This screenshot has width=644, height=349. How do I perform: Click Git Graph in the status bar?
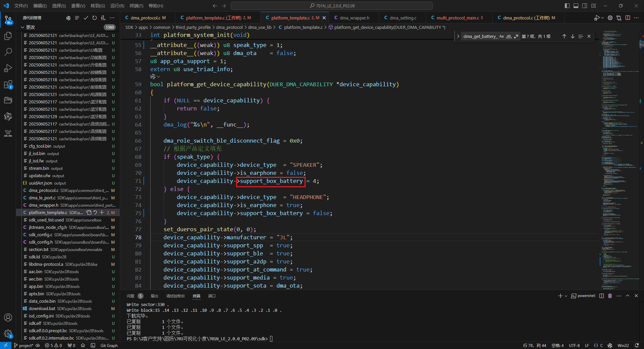pos(109,345)
